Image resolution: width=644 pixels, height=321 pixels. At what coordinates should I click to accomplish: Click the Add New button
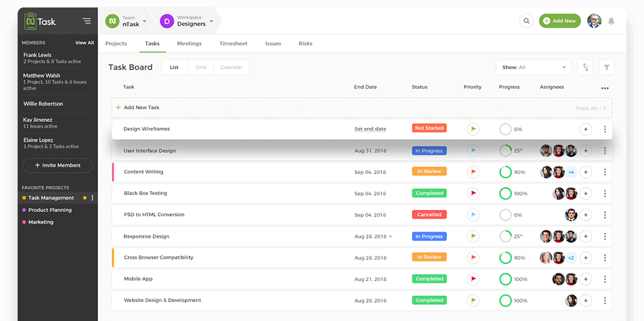pyautogui.click(x=559, y=21)
